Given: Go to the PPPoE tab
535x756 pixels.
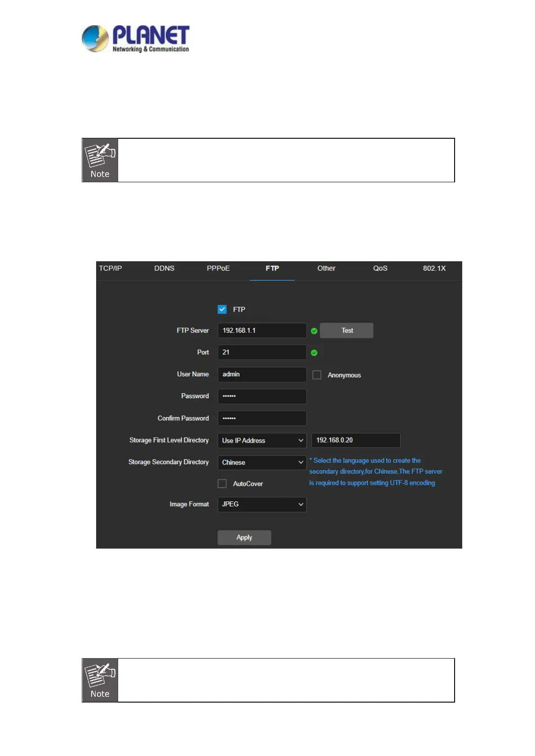Looking at the screenshot, I should point(218,268).
